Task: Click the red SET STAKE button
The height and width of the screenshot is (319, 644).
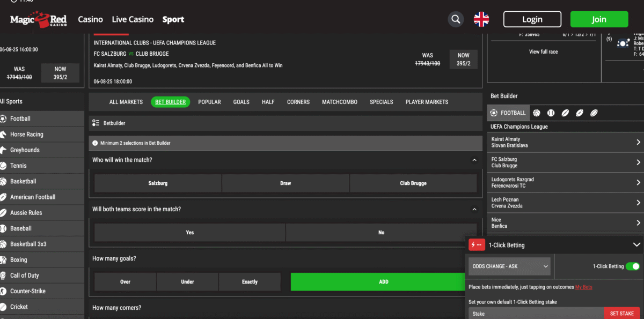Action: (622, 314)
